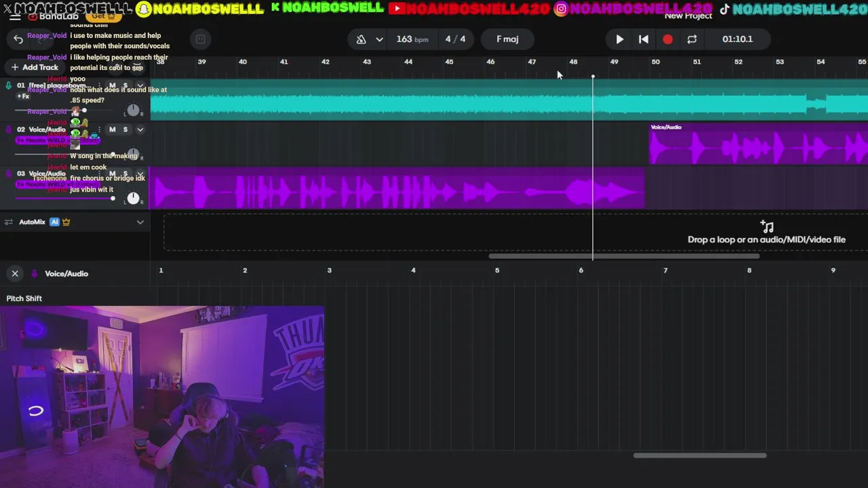
Task: Click the TikTok icon in stream banner
Action: [x=724, y=9]
